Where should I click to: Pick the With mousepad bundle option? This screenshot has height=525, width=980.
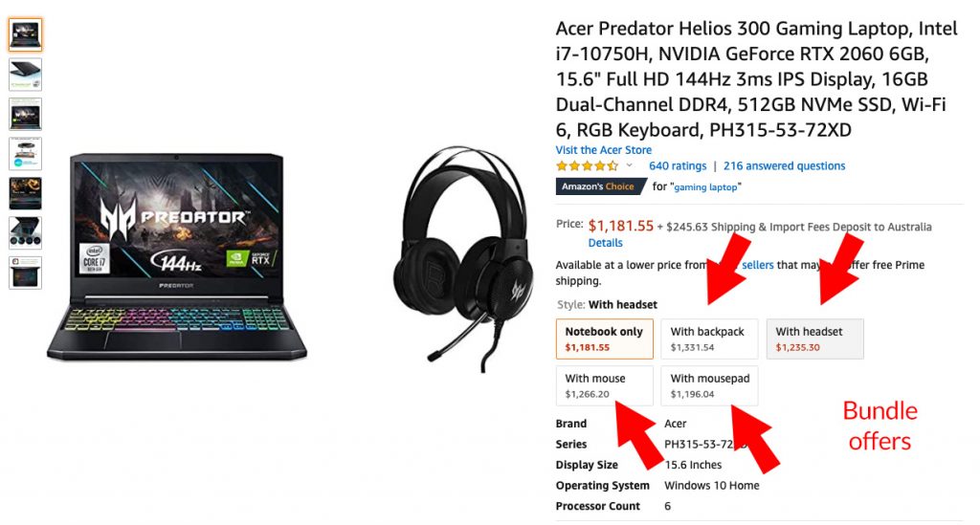(709, 385)
